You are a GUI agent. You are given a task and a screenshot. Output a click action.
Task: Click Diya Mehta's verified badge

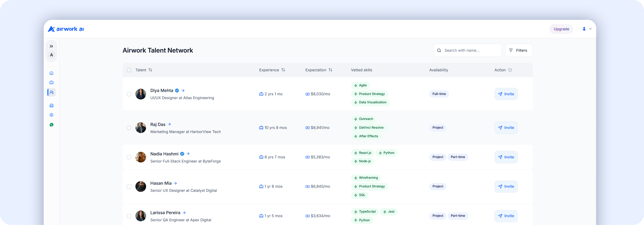pyautogui.click(x=177, y=91)
